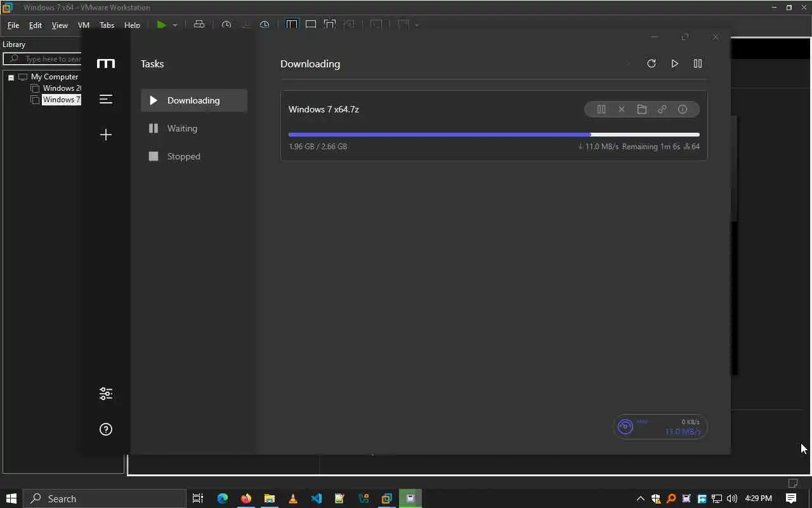The width and height of the screenshot is (812, 508).
Task: Click Send Ctrl+Alt+Del VMware toolbar icon
Action: [x=199, y=25]
